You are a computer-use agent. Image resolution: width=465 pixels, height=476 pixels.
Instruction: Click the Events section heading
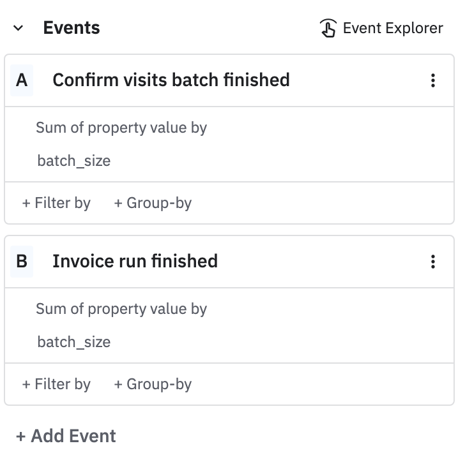(x=72, y=28)
